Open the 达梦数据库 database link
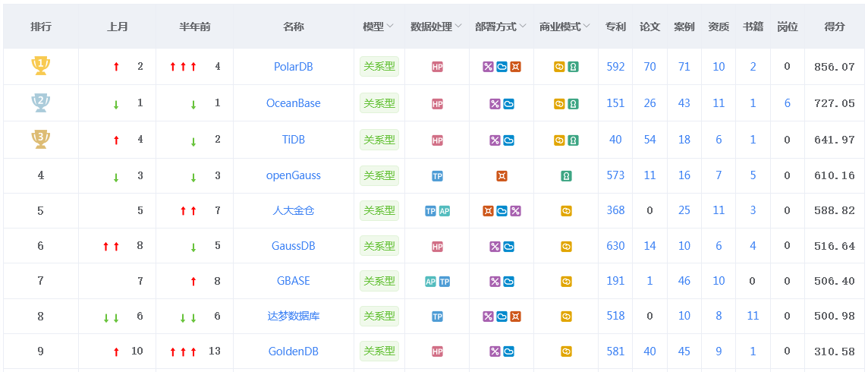Image resolution: width=868 pixels, height=372 pixels. tap(294, 316)
